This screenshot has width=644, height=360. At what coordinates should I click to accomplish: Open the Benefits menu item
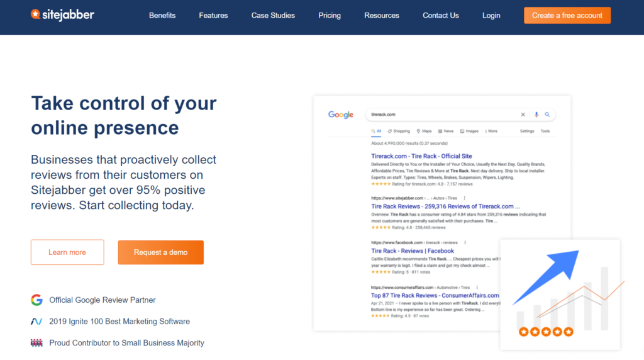pyautogui.click(x=162, y=16)
